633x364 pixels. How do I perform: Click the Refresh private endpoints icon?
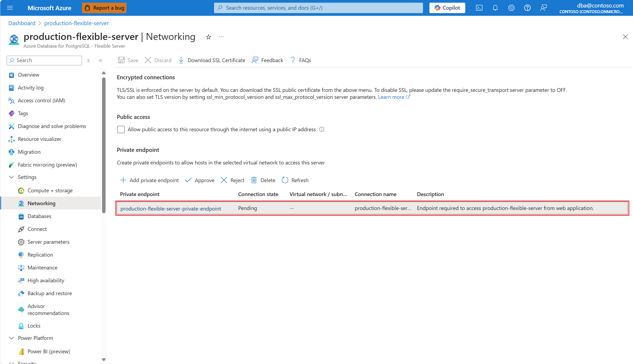[285, 180]
